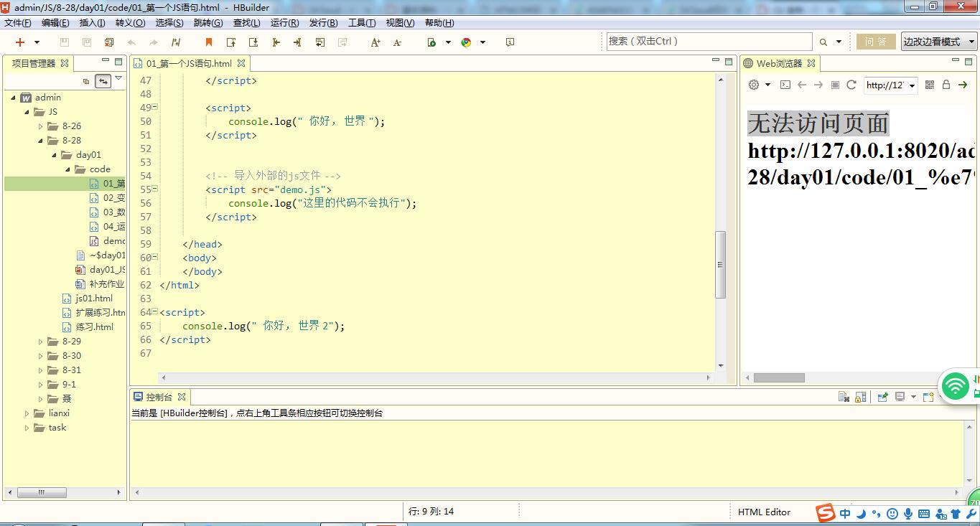Toggle the Sogou 中 Chinese mode icon
This screenshot has width=980, height=526.
point(845,514)
